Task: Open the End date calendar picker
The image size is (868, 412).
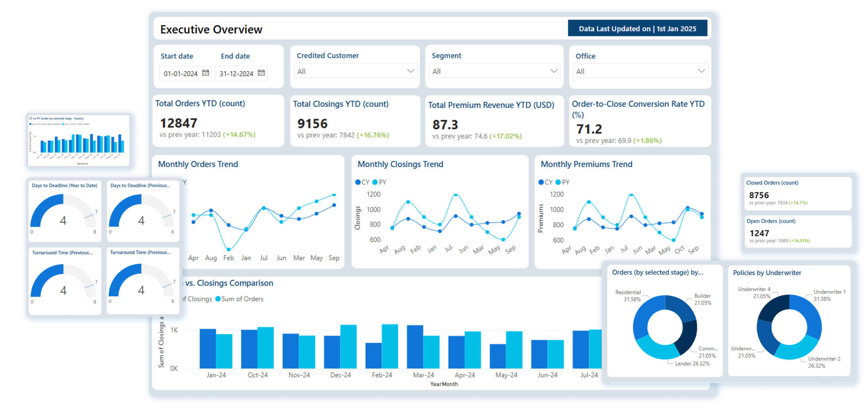Action: pos(261,73)
